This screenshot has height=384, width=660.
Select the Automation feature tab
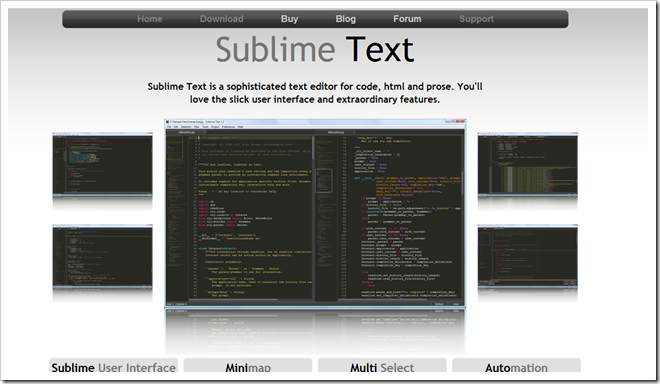tap(516, 365)
